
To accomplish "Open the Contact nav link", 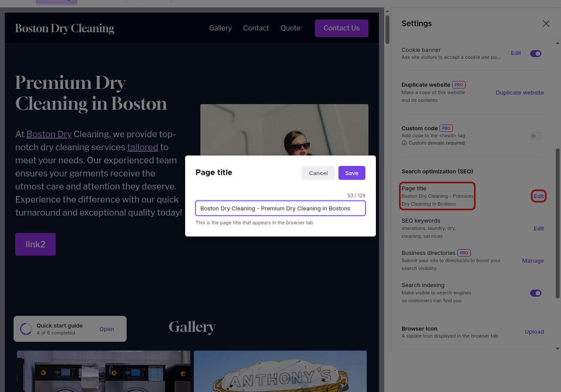I will click(x=256, y=28).
